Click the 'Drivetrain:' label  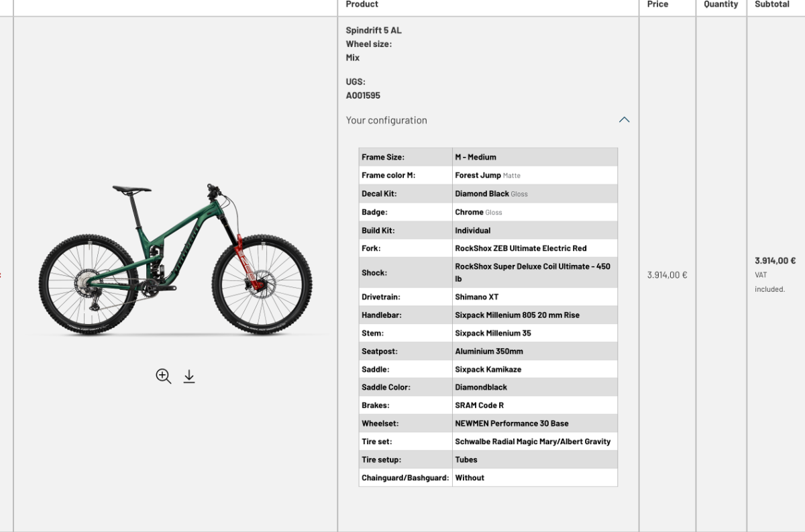[x=382, y=297]
